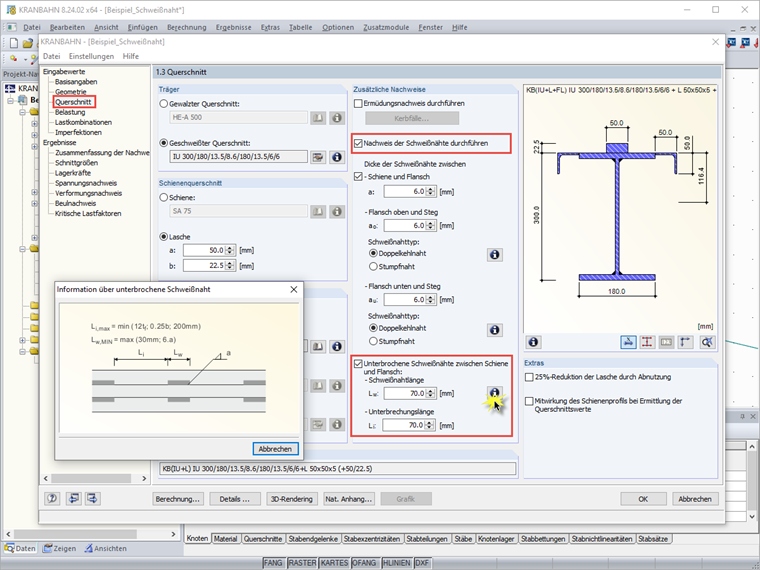Enable fatigue check checkbox
Viewport: 760px width, 570px height.
click(358, 103)
